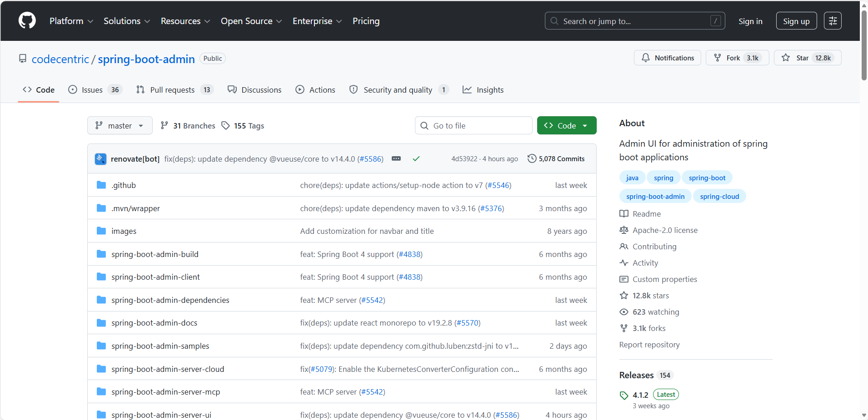Open commit hash 4d53922
The width and height of the screenshot is (868, 420).
pos(464,158)
